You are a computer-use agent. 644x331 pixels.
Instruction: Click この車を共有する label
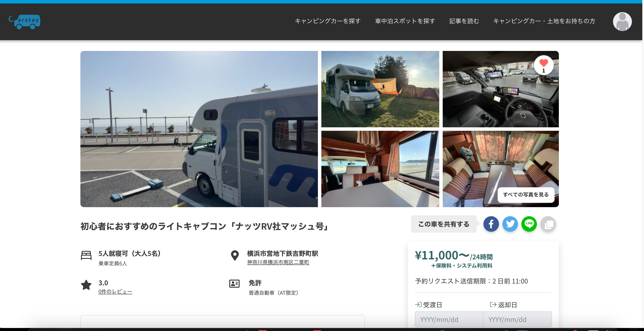point(444,224)
